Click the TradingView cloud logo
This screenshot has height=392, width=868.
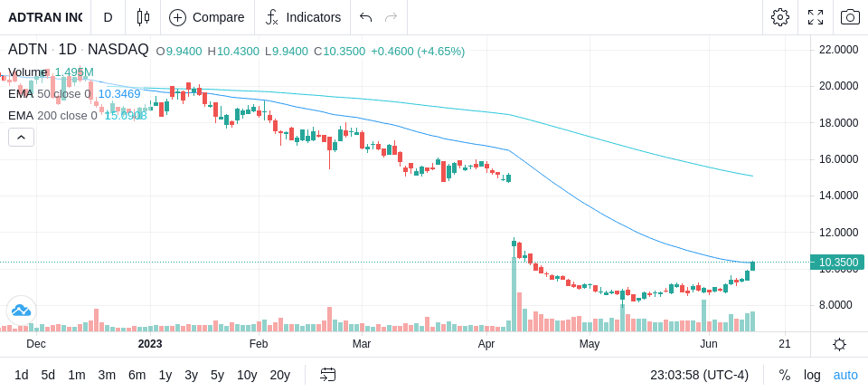[x=21, y=311]
